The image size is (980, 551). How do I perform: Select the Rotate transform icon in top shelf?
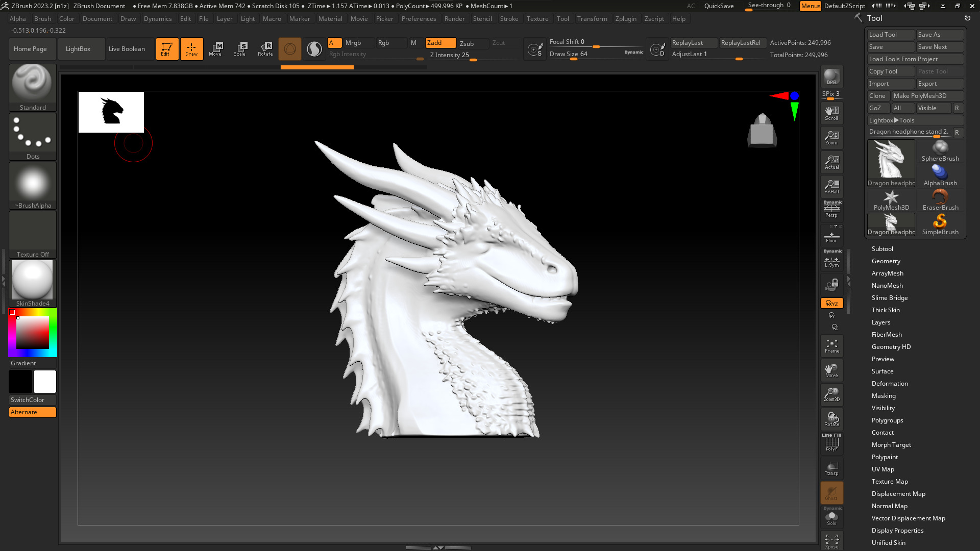[265, 49]
